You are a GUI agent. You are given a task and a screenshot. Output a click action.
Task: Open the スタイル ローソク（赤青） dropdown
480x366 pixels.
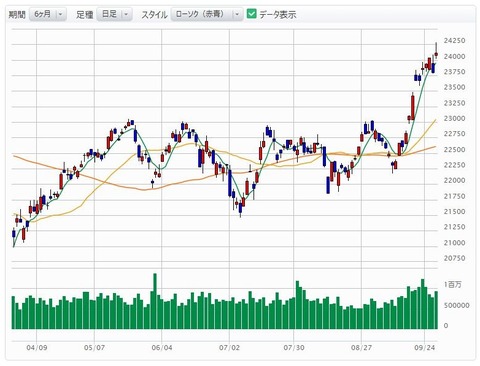click(207, 14)
